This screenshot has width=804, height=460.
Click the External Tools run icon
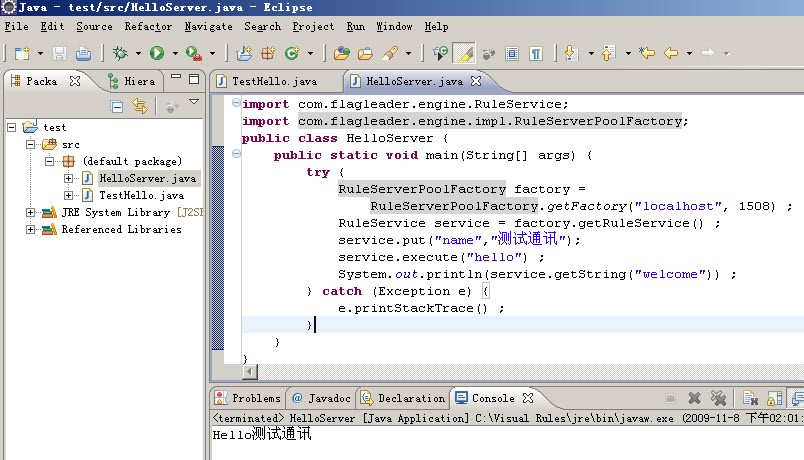(x=193, y=53)
